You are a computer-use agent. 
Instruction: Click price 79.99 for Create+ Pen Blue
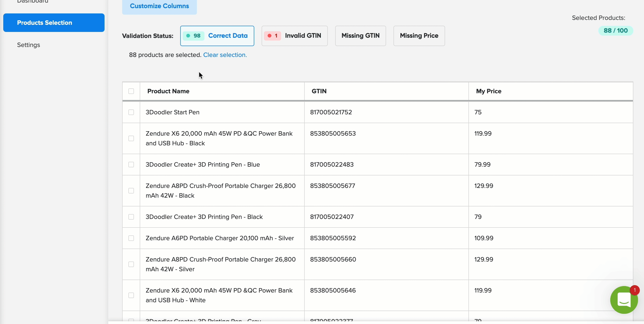tap(482, 164)
